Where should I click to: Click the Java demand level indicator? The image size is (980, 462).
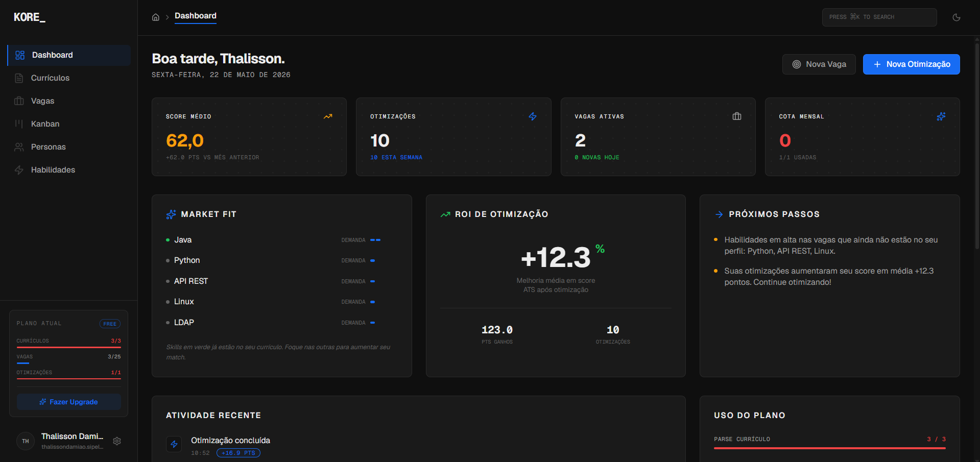pyautogui.click(x=375, y=240)
